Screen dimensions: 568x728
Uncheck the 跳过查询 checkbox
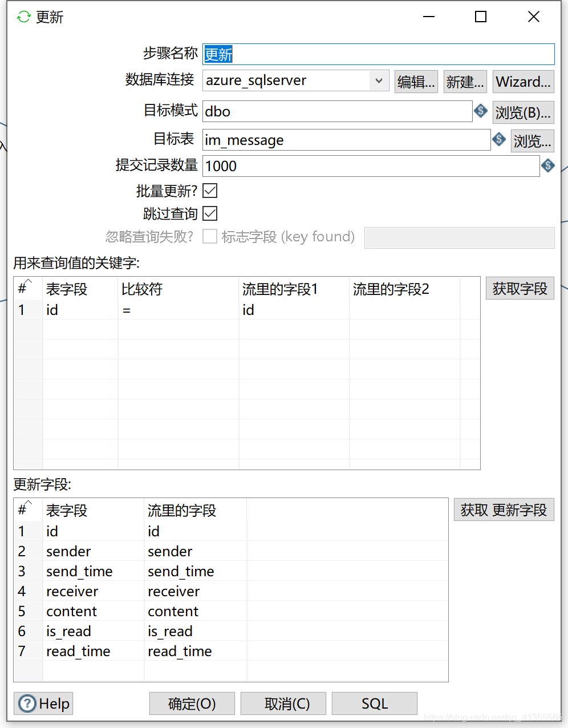(210, 213)
